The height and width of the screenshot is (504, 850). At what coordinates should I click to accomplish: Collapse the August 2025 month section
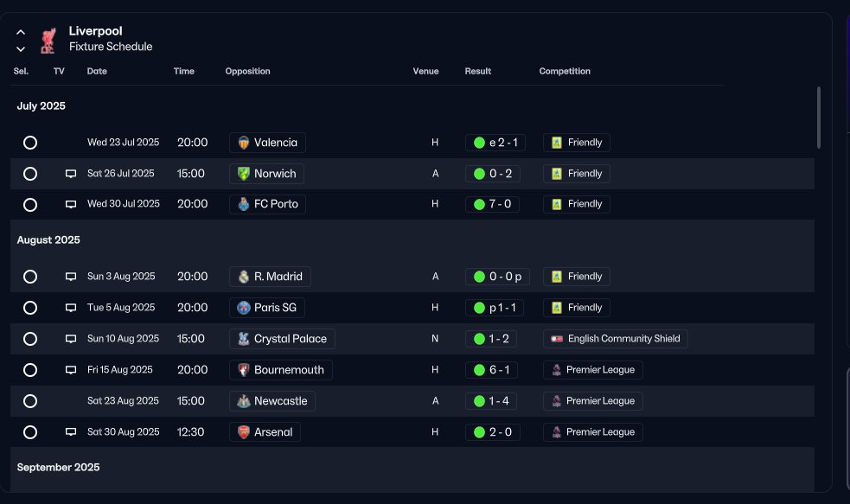48,239
